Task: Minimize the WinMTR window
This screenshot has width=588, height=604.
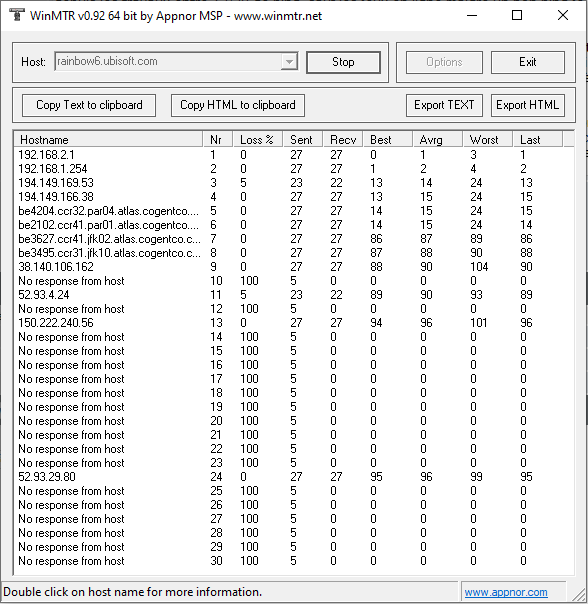Action: tap(472, 15)
